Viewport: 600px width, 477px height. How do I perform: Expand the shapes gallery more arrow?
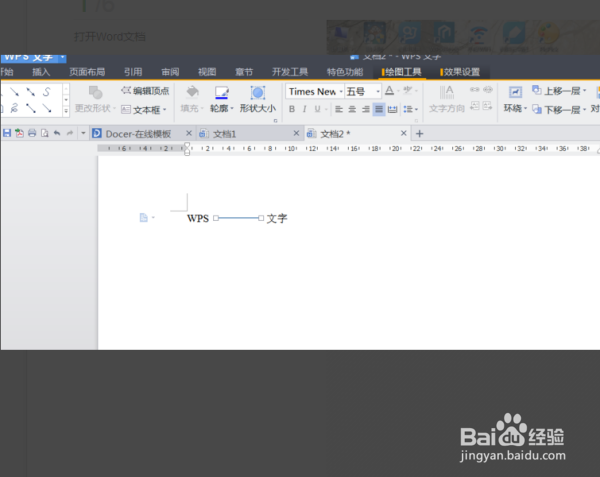66,111
